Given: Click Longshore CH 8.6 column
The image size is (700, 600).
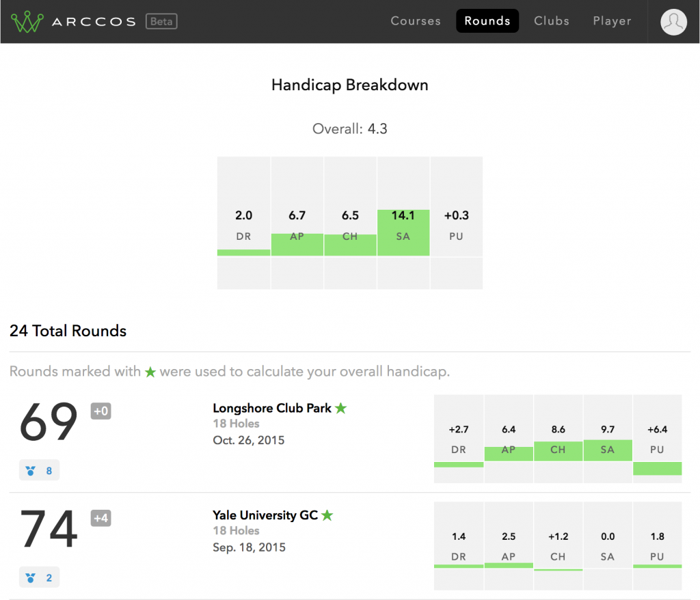Looking at the screenshot, I should 558,439.
